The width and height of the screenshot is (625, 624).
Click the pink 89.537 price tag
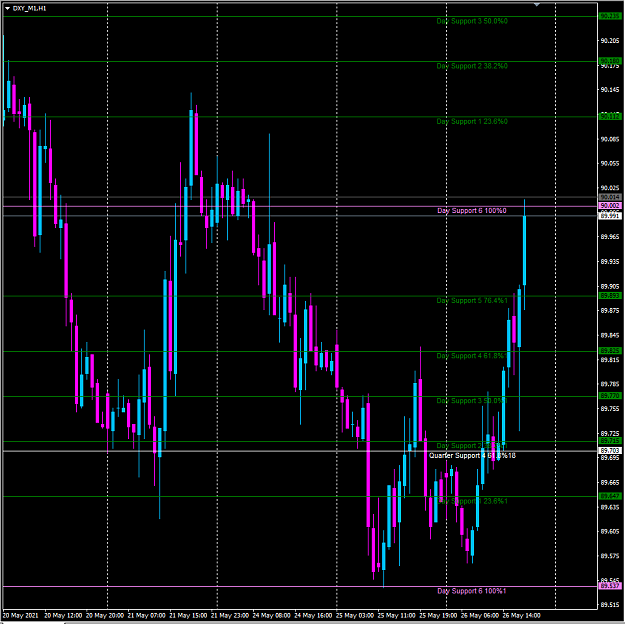coord(610,586)
